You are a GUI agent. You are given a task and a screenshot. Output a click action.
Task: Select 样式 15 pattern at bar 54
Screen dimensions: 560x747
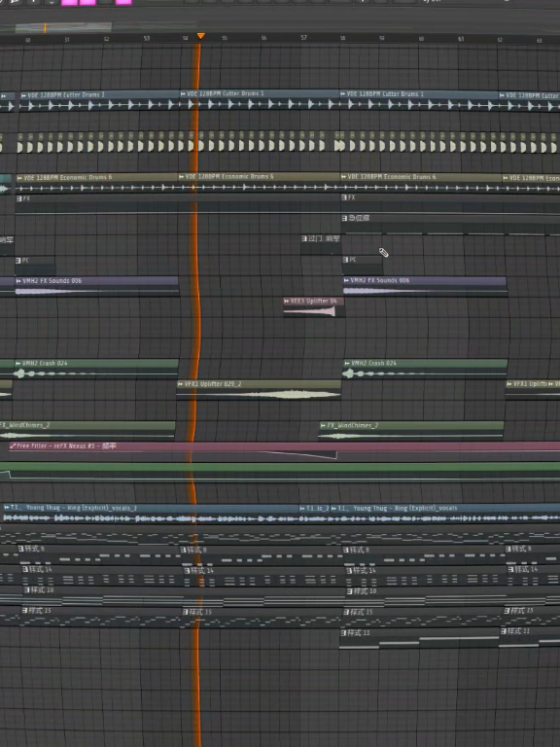(x=262, y=618)
